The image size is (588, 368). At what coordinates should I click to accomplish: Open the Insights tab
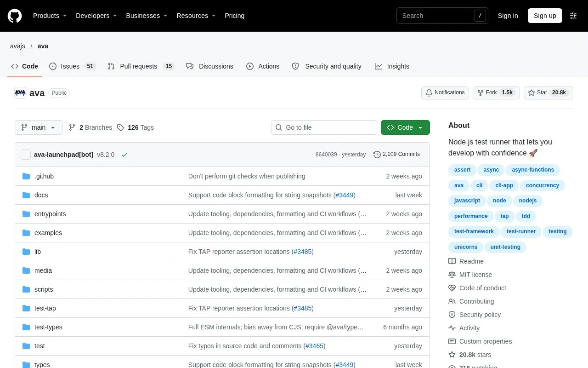tap(392, 66)
